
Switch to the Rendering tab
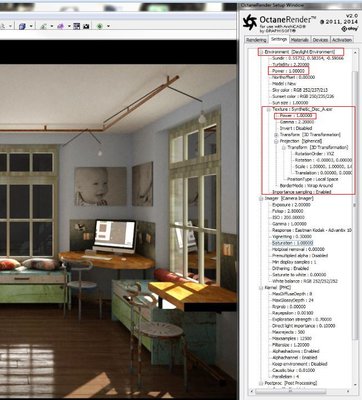coord(256,40)
